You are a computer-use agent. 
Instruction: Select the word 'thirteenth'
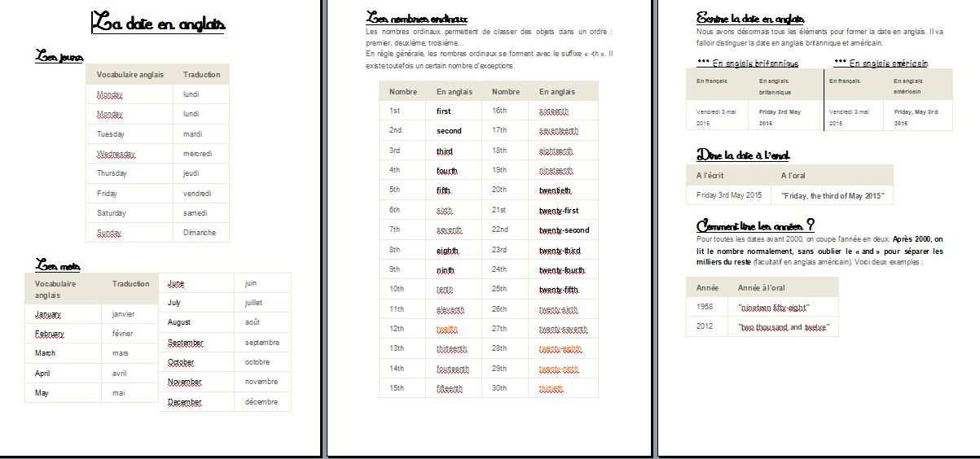452,348
